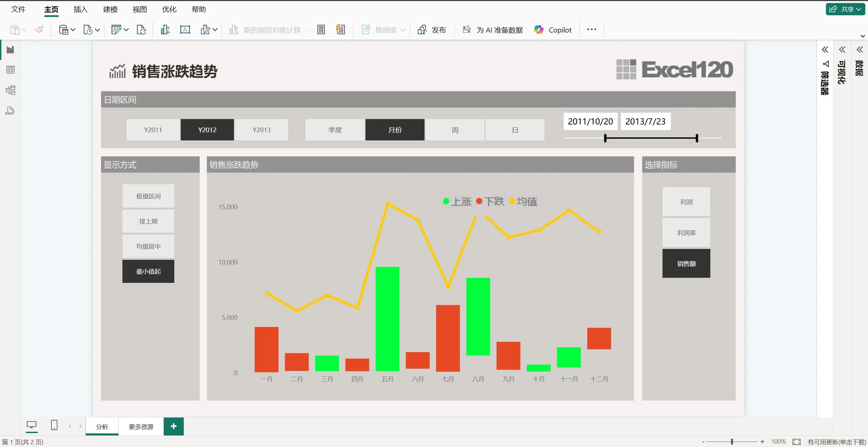868x447 pixels.
Task: Select the 季度 period slicer option
Action: pos(335,130)
